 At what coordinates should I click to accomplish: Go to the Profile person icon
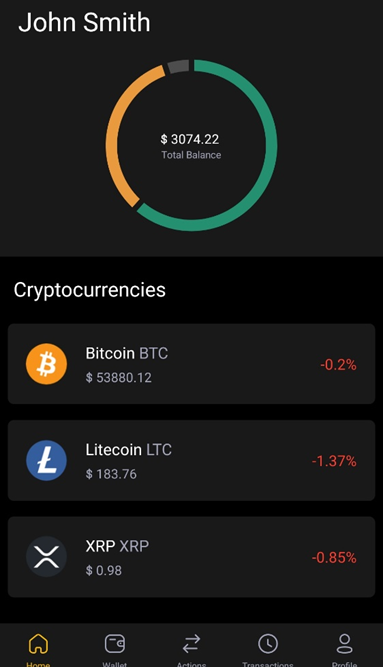pyautogui.click(x=345, y=644)
